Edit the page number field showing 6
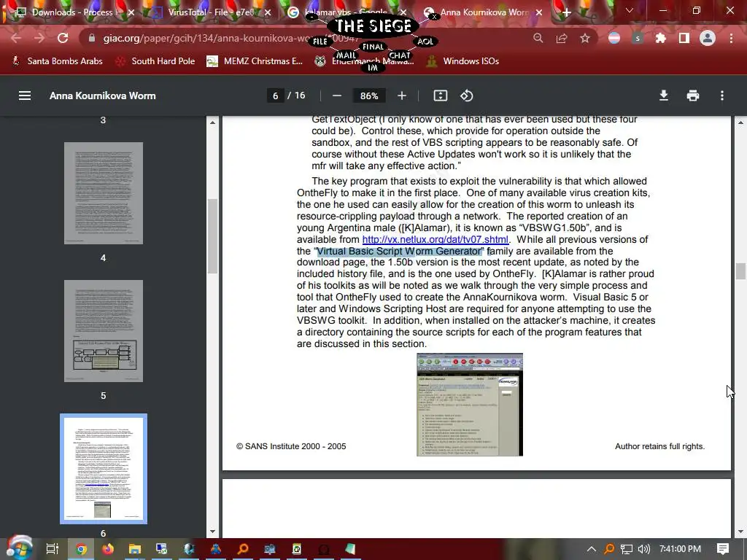The image size is (747, 560). [275, 96]
